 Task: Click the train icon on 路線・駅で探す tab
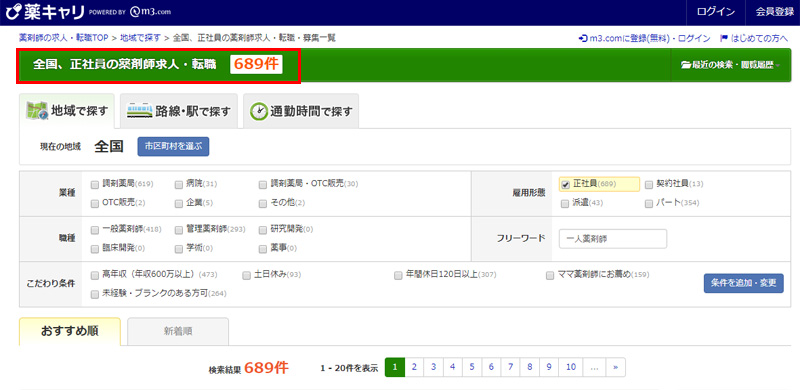tap(139, 111)
